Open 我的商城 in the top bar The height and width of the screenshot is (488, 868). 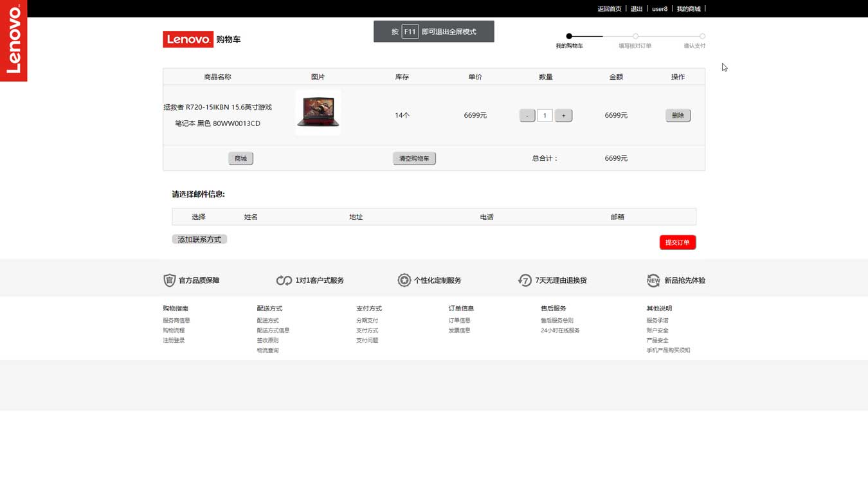pyautogui.click(x=689, y=9)
